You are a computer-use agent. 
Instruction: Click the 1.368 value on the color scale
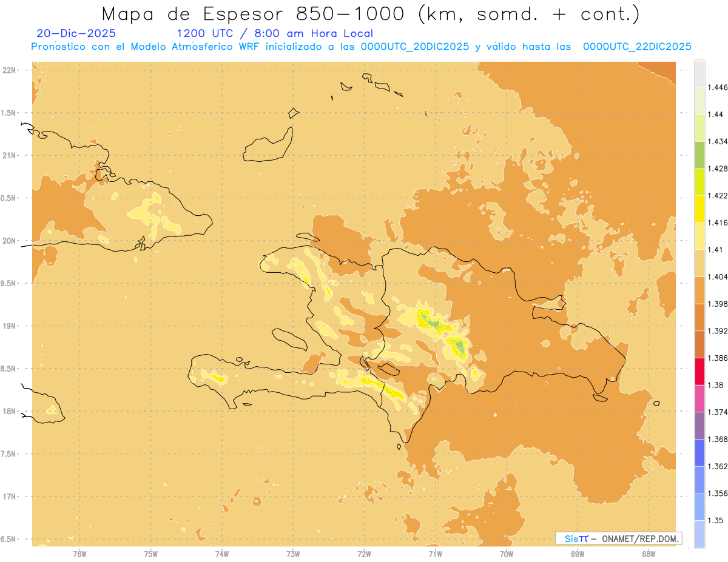[718, 440]
